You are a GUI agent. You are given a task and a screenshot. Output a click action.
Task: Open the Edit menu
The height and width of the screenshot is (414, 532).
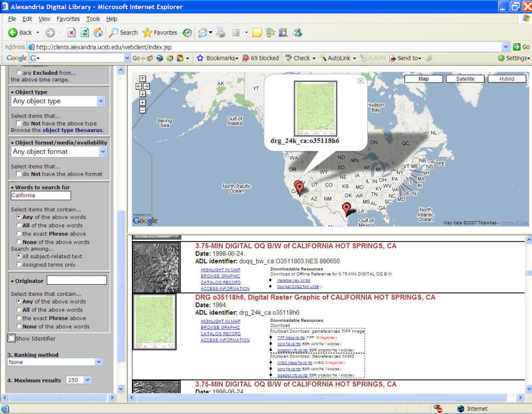tap(27, 19)
